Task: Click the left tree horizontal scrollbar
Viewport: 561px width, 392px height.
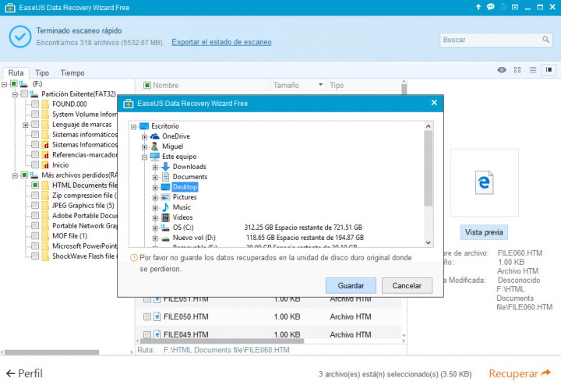Action: click(x=52, y=352)
